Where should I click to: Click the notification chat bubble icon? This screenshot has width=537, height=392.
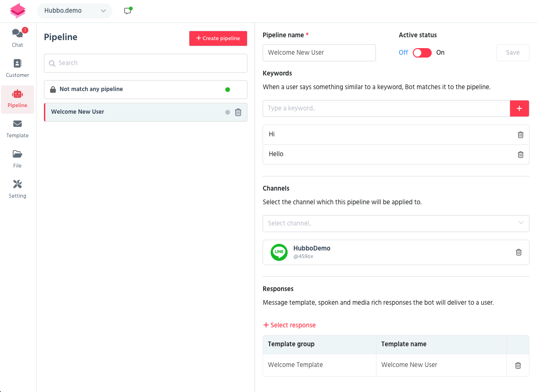click(127, 10)
